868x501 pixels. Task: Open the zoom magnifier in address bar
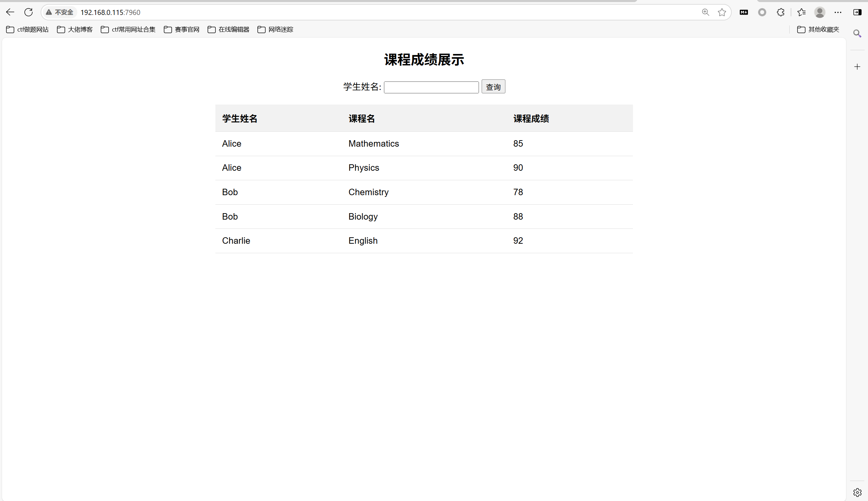[706, 12]
